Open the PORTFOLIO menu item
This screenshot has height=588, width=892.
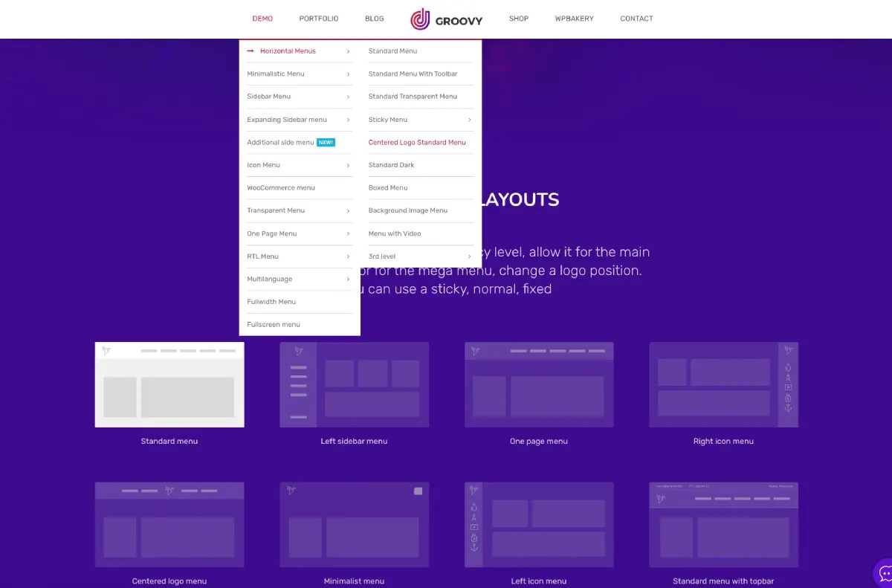click(319, 19)
